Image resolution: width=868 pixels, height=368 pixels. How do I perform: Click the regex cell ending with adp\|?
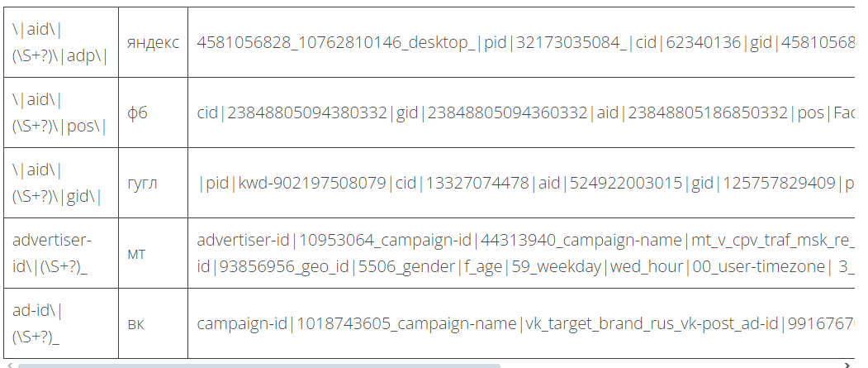60,43
